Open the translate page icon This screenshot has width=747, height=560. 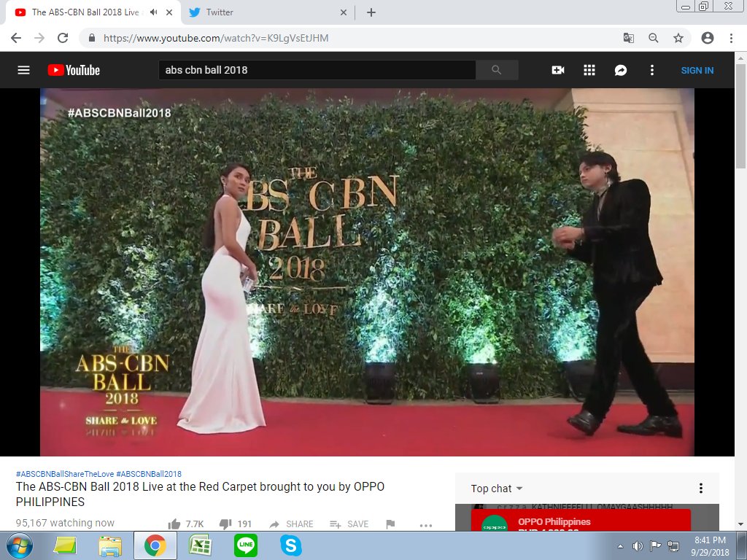(x=629, y=38)
